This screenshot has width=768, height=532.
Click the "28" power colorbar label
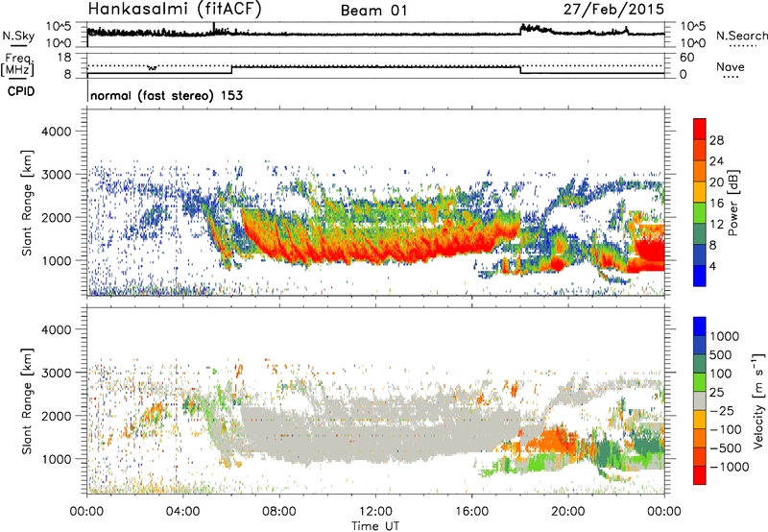[716, 140]
